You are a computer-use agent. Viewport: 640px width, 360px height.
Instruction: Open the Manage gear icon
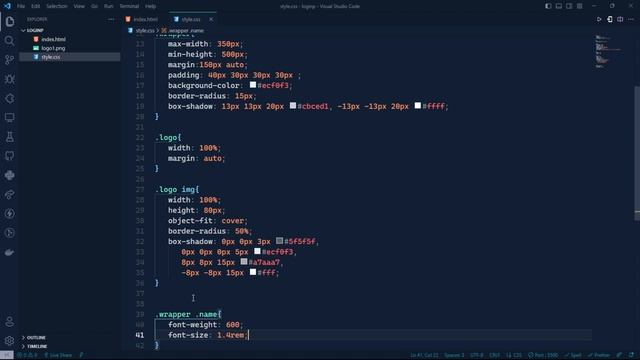pyautogui.click(x=10, y=340)
